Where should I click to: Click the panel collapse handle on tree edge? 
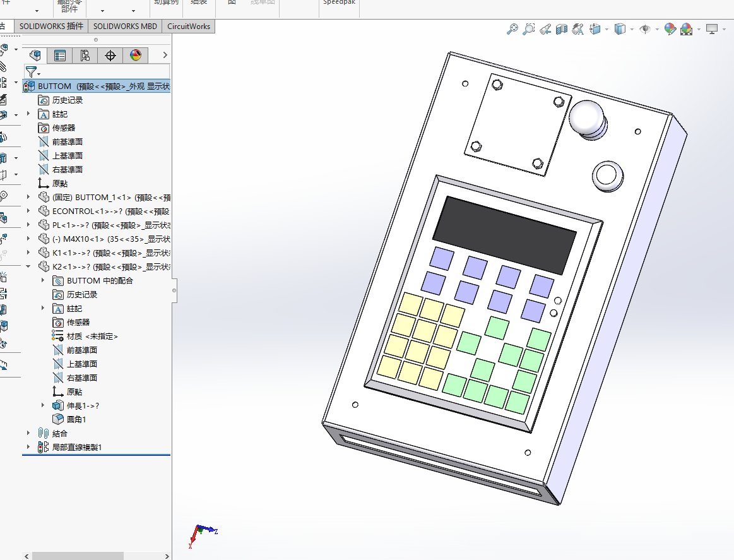(x=174, y=290)
